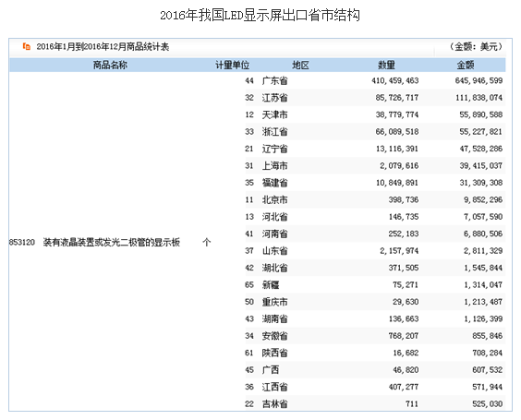This screenshot has width=521, height=420.
Task: Click the region '陕西省'
Action: (274, 353)
